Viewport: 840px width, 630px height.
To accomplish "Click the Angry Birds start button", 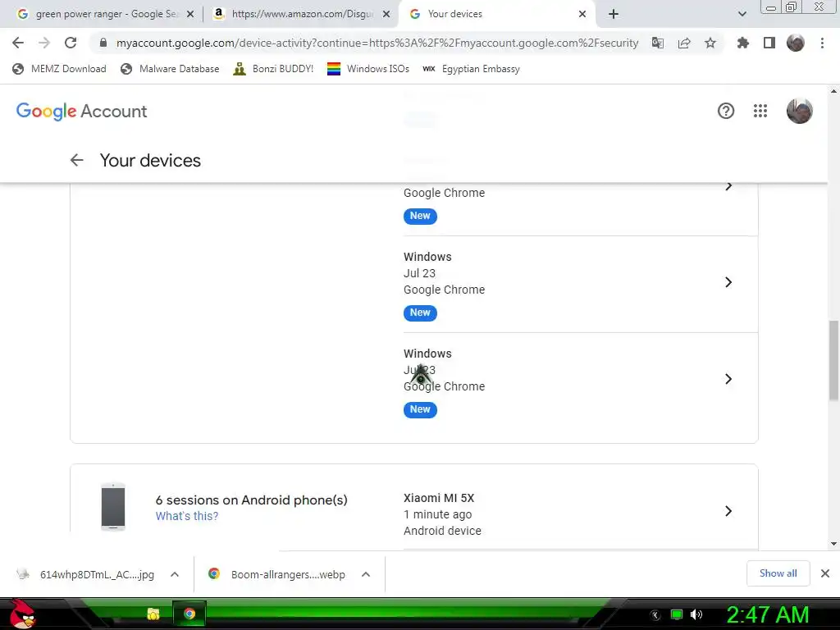I will (22, 614).
